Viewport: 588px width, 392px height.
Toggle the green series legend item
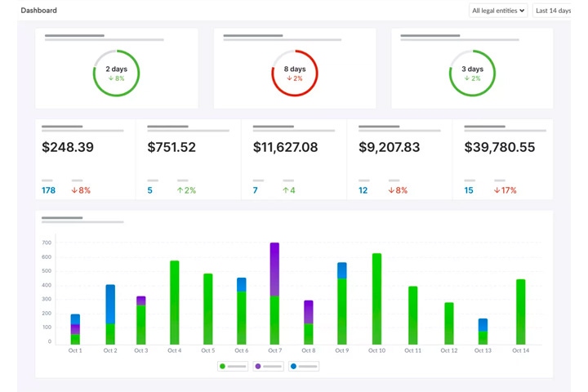click(x=233, y=366)
